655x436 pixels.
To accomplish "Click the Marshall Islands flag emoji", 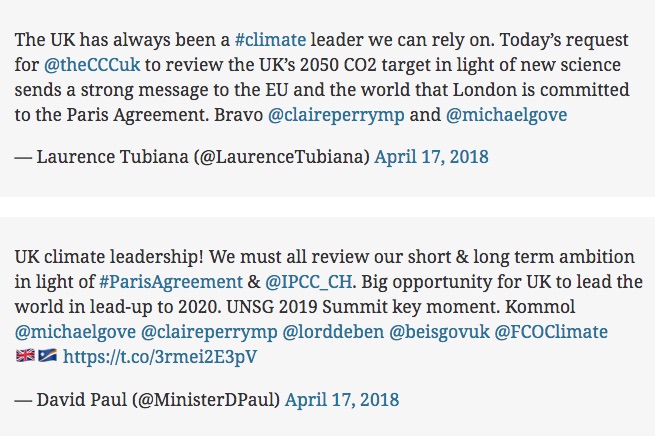I will [48, 355].
